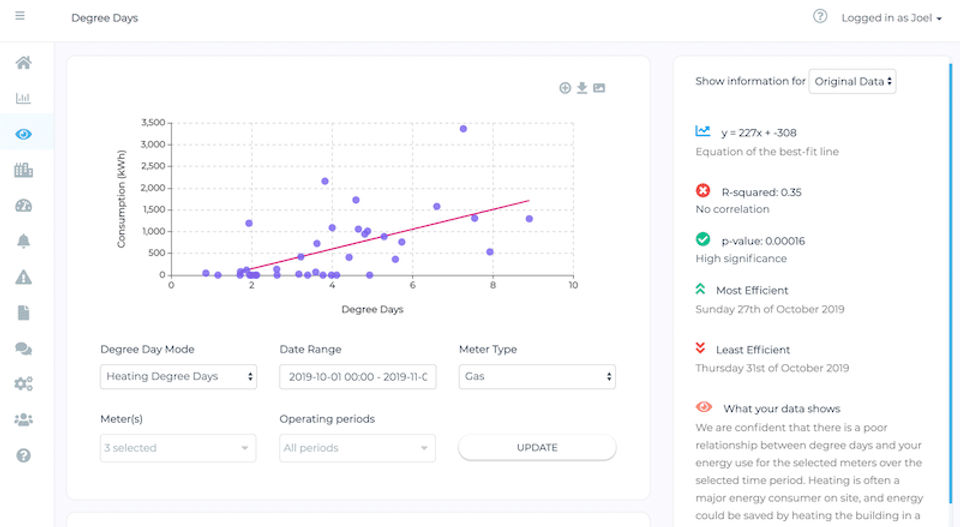
Task: Click the help icon near Logged in
Action: (820, 17)
